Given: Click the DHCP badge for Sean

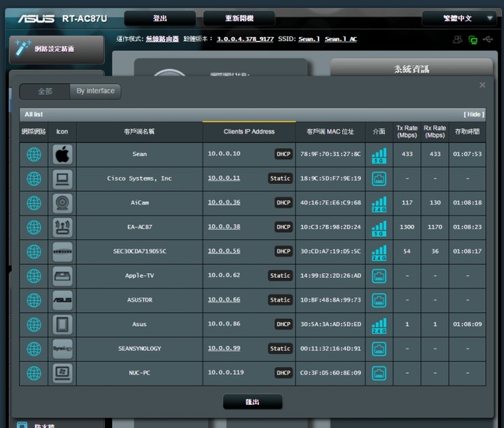Looking at the screenshot, I should [x=283, y=154].
